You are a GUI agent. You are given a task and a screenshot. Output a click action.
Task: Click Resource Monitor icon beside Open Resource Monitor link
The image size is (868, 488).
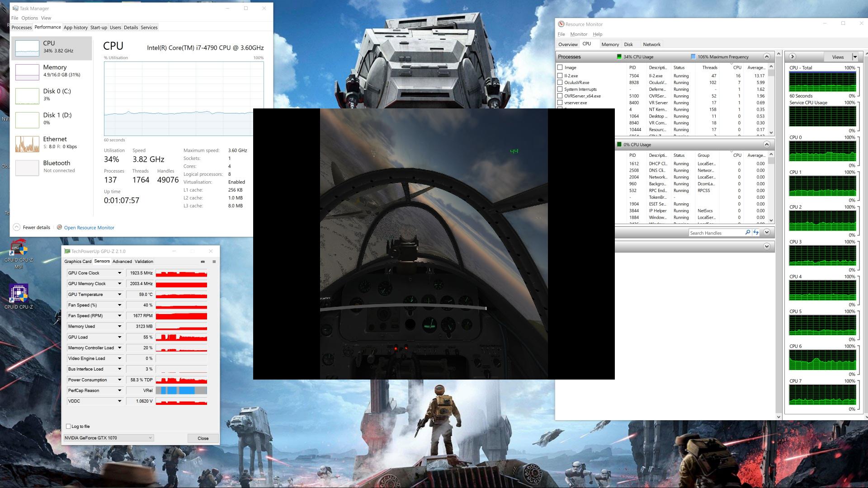coord(59,227)
